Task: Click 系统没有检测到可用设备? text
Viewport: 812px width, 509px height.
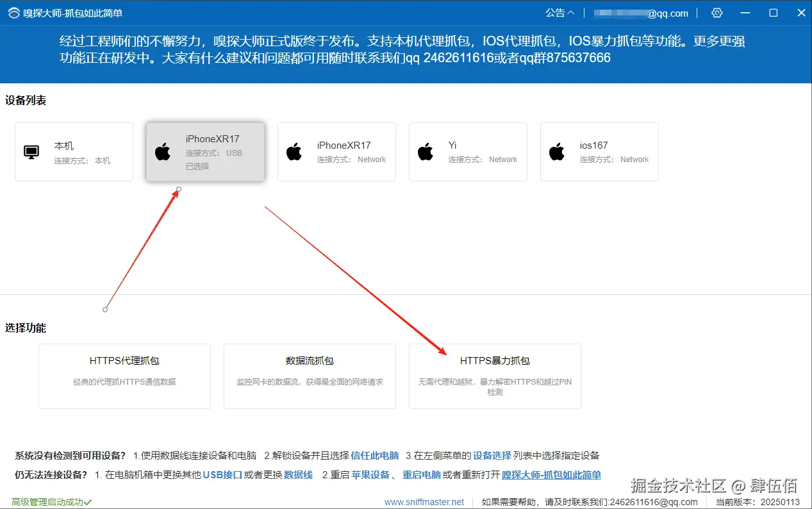Action: coord(70,456)
